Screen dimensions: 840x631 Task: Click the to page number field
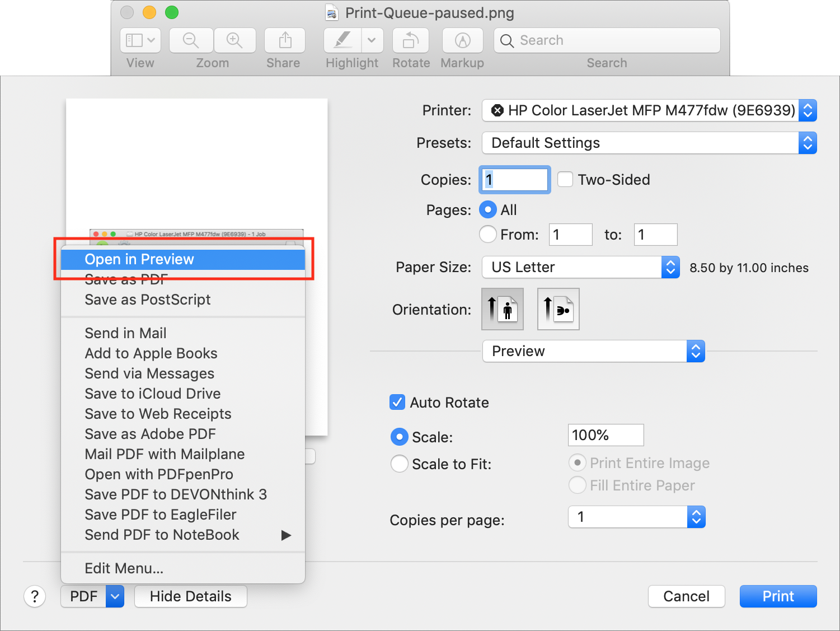point(656,235)
